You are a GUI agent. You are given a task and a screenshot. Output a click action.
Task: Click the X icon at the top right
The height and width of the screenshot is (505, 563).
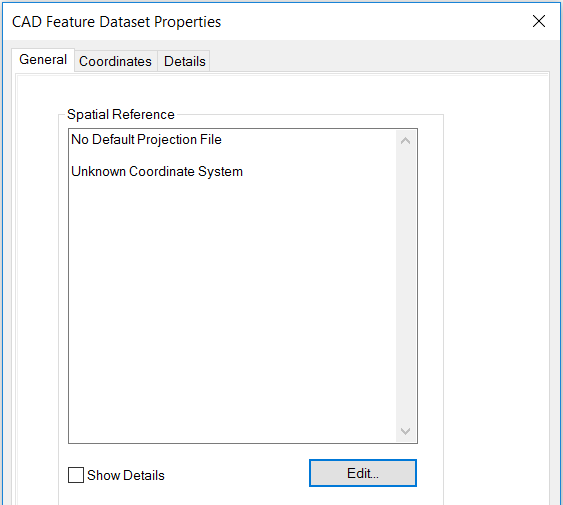click(539, 21)
